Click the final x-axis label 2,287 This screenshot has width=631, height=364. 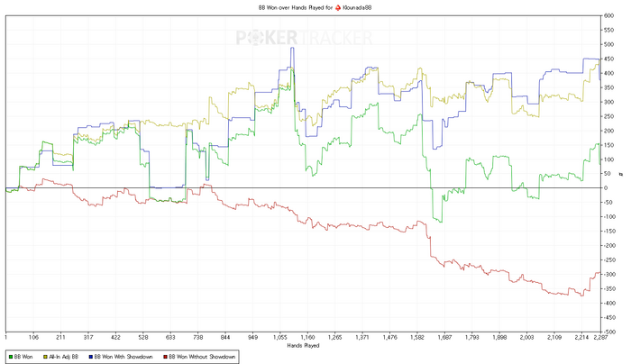600,338
